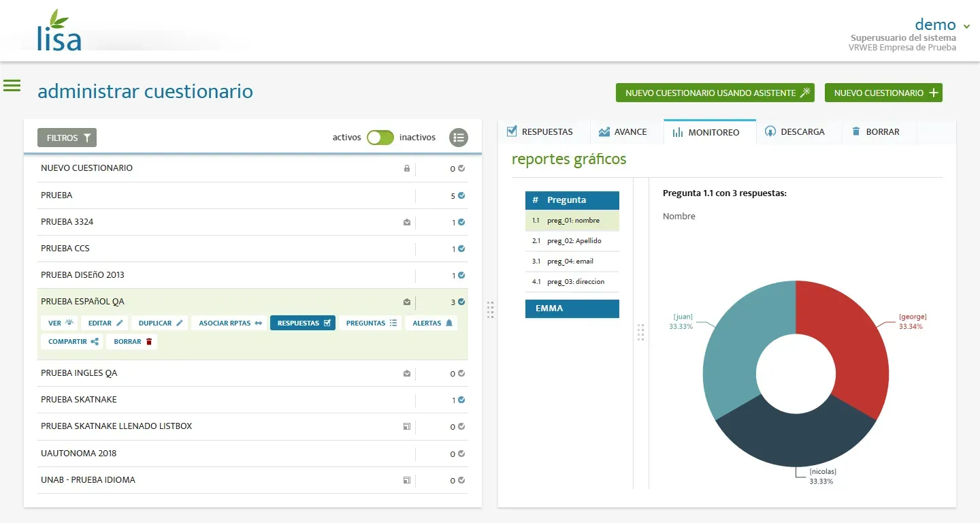The height and width of the screenshot is (523, 980).
Task: Select question preg_01: nombre
Action: tap(572, 221)
